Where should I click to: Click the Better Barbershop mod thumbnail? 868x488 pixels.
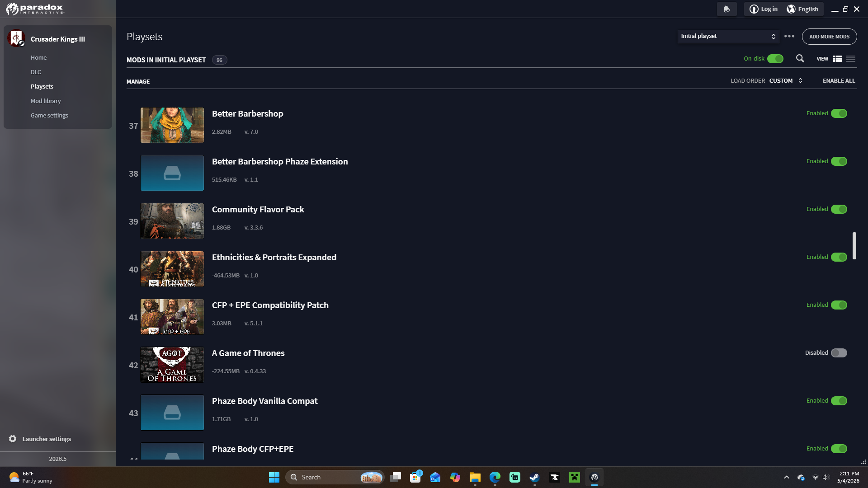click(x=172, y=125)
